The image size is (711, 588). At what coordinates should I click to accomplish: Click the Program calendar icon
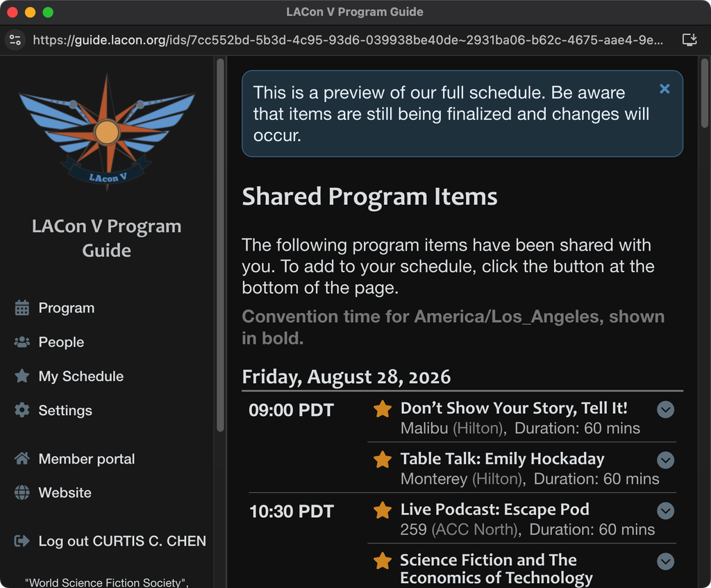click(22, 308)
